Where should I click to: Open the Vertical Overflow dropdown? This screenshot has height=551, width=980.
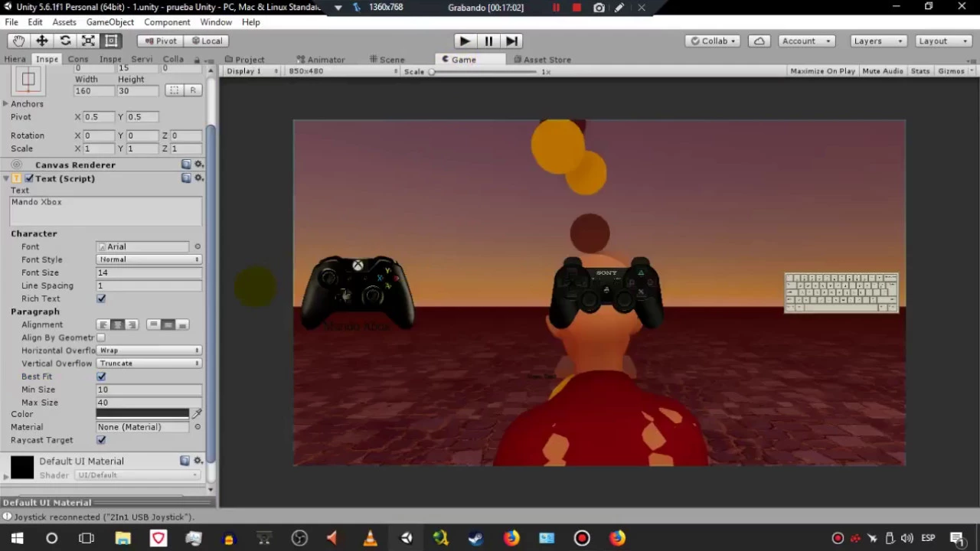[149, 364]
